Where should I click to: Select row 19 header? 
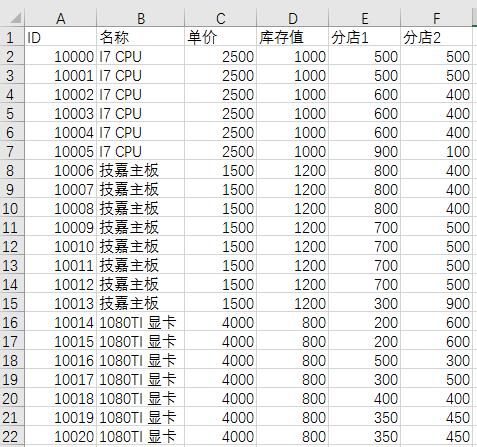tap(12, 379)
